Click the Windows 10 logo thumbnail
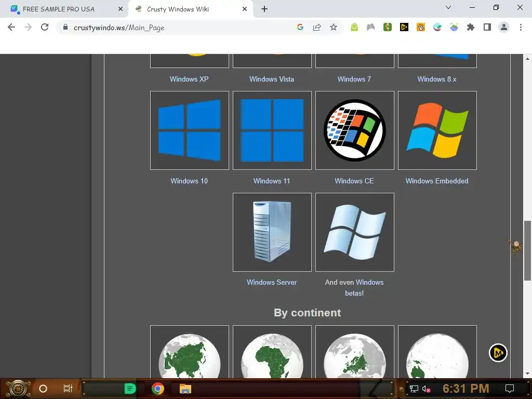The image size is (532, 399). (x=189, y=130)
